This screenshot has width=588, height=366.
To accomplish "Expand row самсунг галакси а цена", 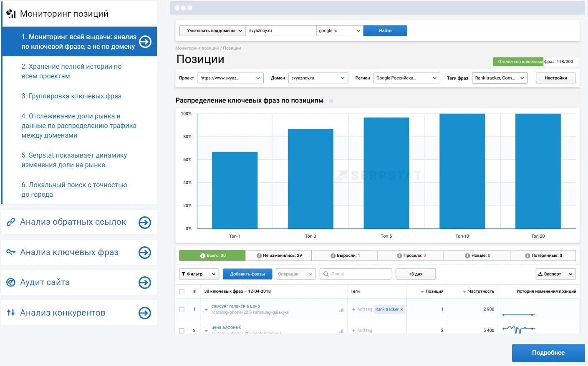I will (x=206, y=310).
